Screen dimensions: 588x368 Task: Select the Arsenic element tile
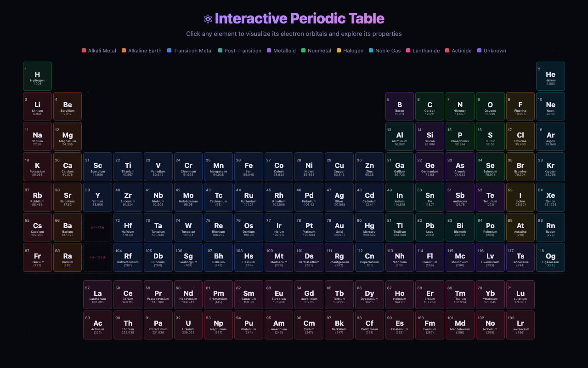point(460,167)
